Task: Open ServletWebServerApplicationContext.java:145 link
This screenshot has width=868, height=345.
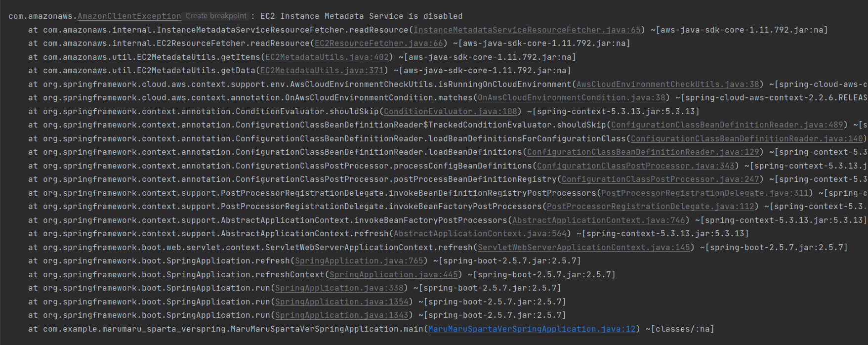Action: 584,248
